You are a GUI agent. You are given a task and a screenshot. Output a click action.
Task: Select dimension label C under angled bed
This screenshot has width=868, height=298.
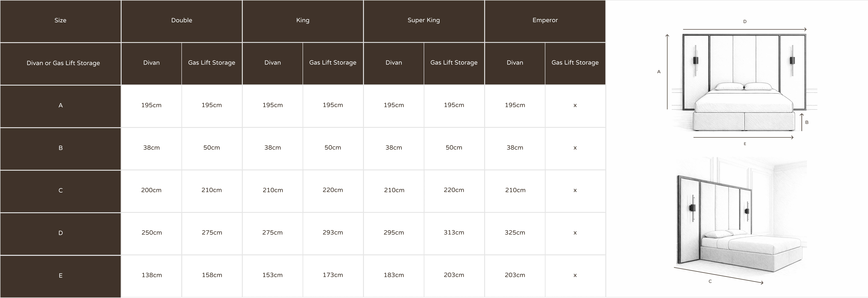point(710,281)
